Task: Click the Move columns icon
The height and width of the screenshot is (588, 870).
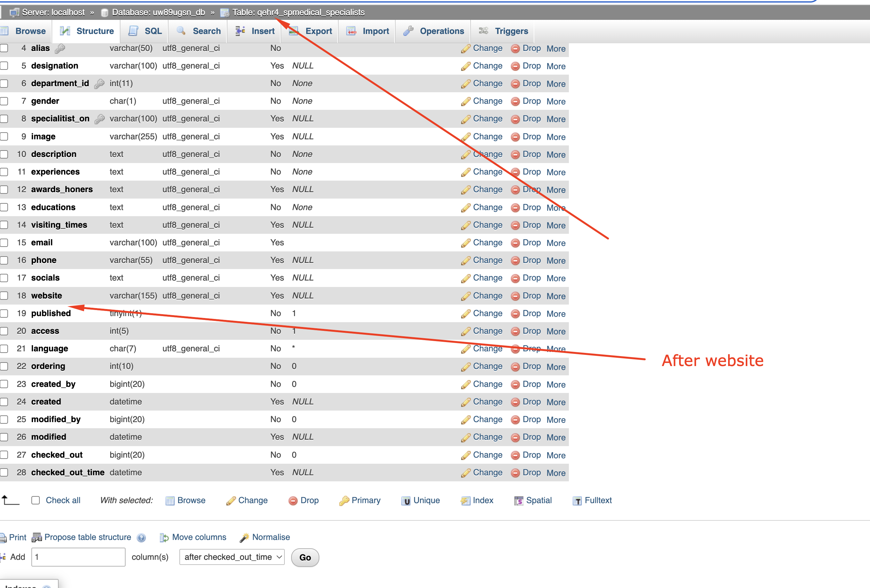Action: coord(164,538)
